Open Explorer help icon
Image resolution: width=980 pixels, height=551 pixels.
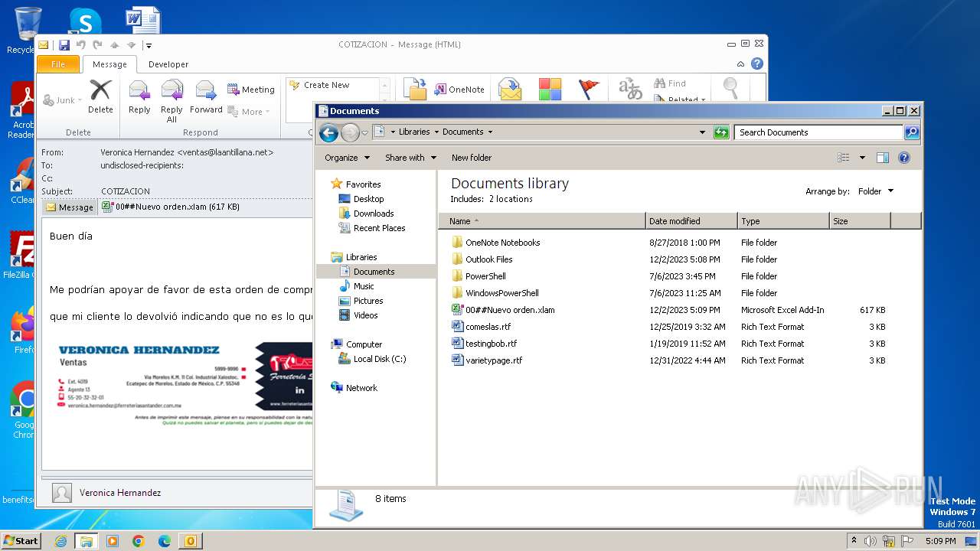coord(903,158)
